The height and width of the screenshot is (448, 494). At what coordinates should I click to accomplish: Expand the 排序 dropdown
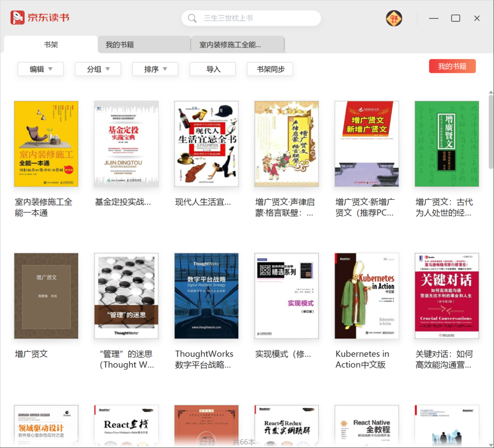[x=155, y=69]
